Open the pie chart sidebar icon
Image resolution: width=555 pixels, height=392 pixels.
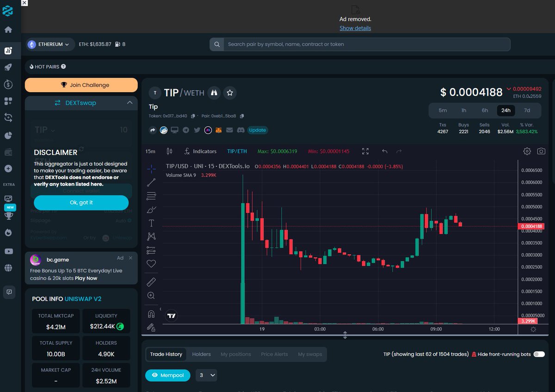tap(8, 135)
